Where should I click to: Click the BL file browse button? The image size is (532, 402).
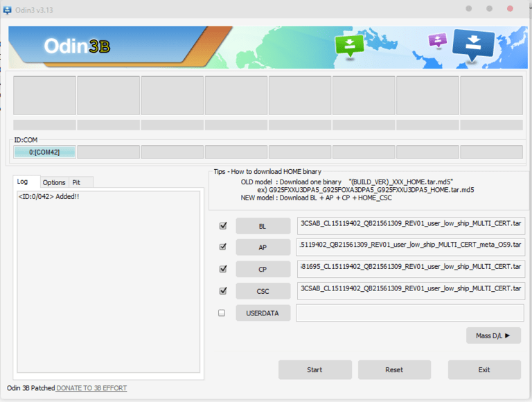point(263,226)
